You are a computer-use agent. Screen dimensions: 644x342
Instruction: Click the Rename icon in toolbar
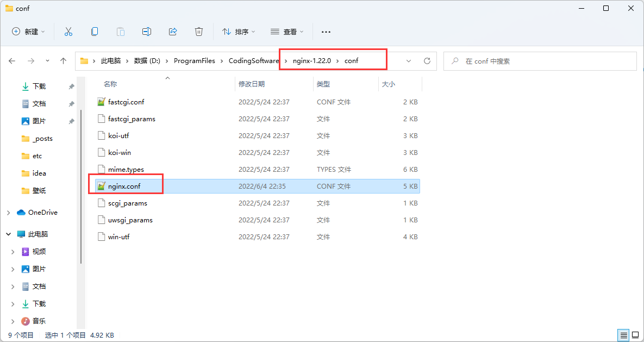pyautogui.click(x=147, y=32)
